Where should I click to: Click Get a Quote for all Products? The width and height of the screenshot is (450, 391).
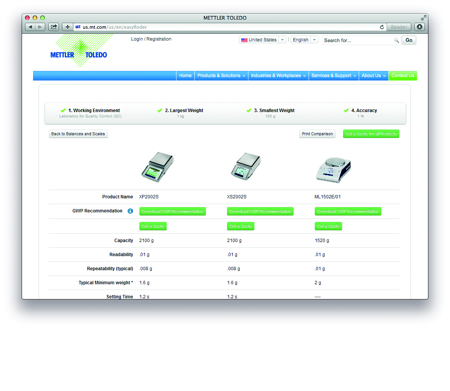(371, 134)
